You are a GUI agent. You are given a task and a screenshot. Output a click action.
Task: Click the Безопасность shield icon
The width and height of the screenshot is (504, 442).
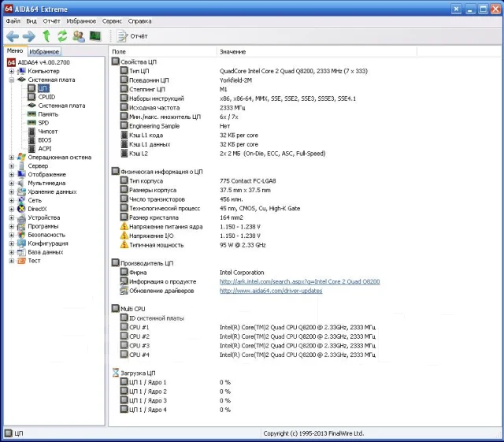21,235
